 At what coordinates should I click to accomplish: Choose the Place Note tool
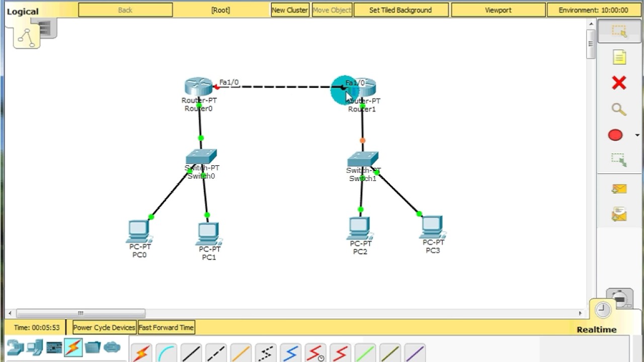pos(619,57)
